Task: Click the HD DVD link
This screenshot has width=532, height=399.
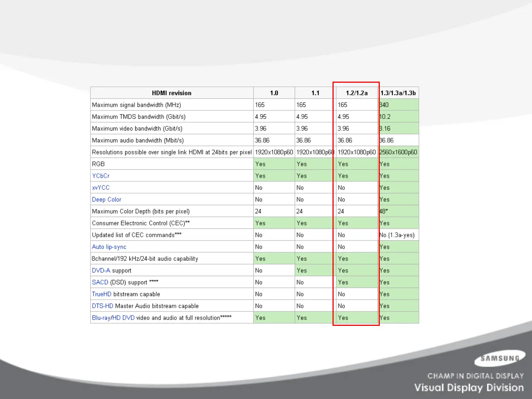Action: (x=123, y=318)
